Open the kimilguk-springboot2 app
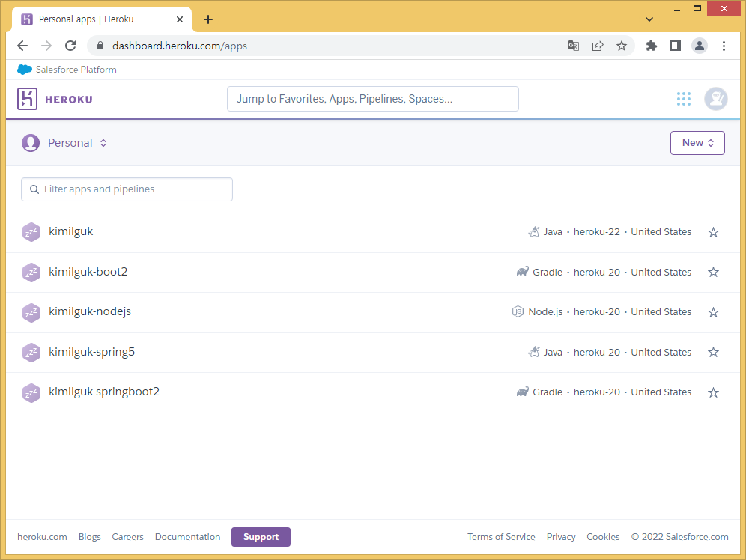This screenshot has height=560, width=746. pyautogui.click(x=103, y=392)
